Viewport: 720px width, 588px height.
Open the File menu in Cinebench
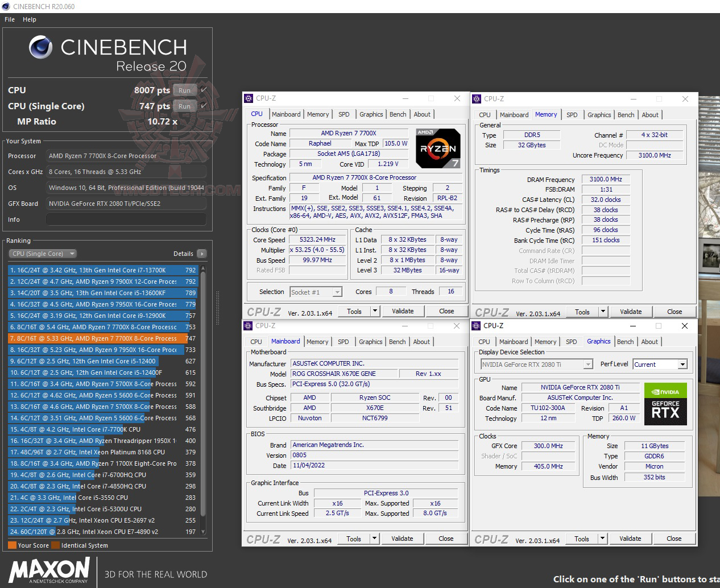(x=9, y=19)
